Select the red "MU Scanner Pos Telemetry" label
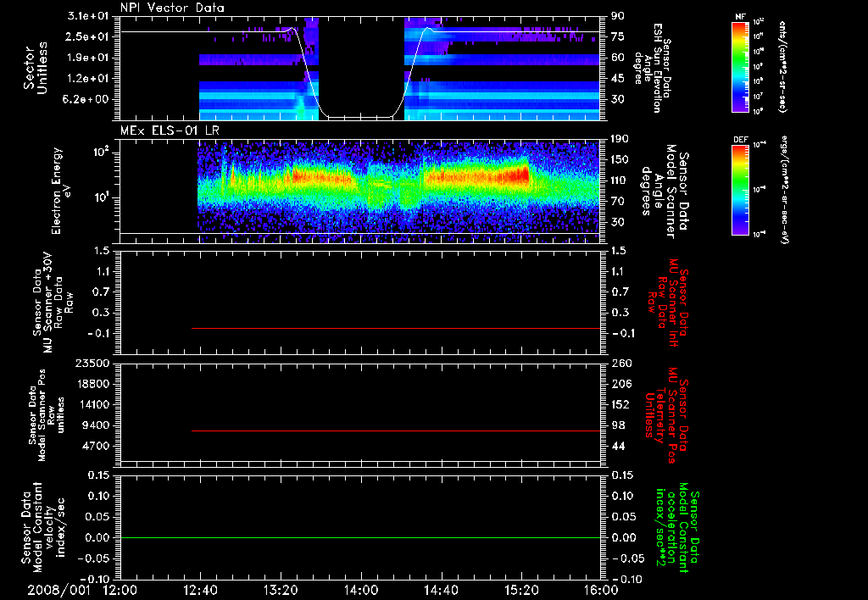This screenshot has width=868, height=600. coord(666,414)
